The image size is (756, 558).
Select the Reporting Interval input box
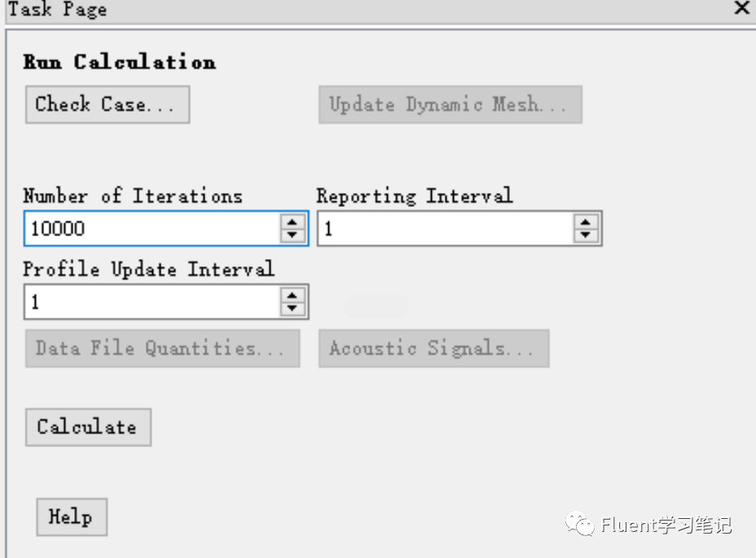pyautogui.click(x=445, y=229)
